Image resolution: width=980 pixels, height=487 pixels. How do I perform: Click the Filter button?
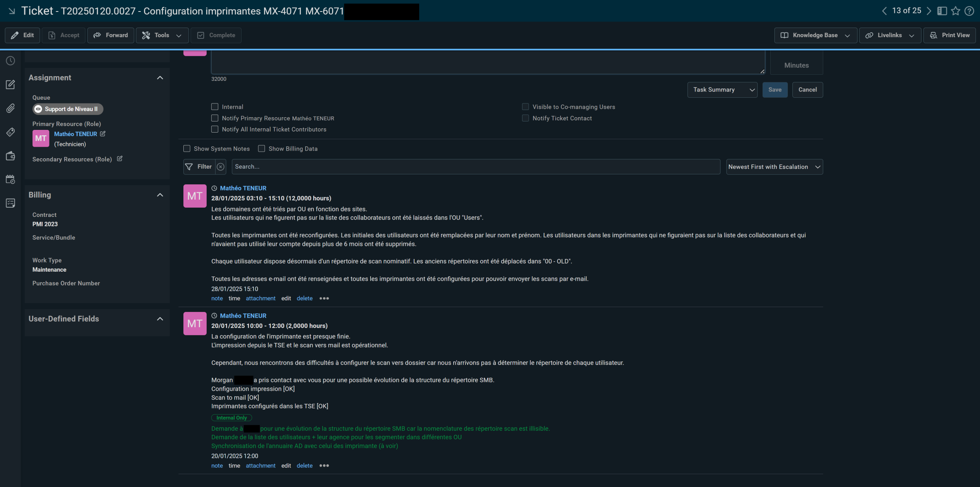pos(199,167)
